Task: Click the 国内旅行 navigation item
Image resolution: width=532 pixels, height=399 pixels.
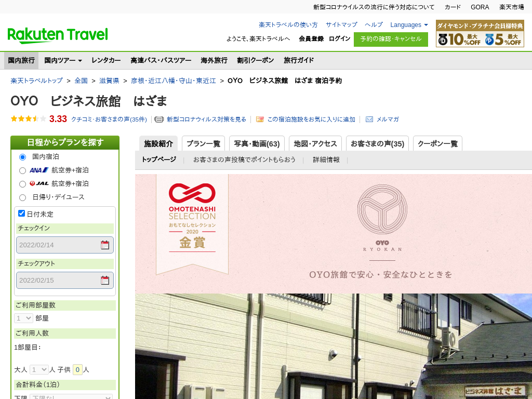Action: pyautogui.click(x=21, y=60)
